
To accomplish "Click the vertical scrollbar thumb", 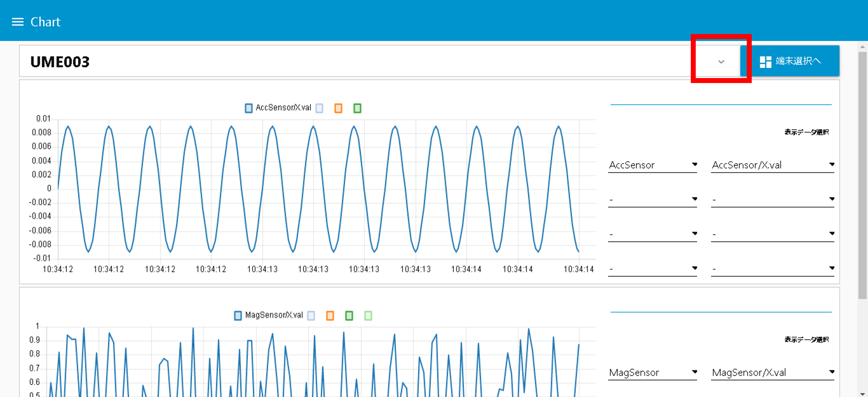I will (863, 176).
